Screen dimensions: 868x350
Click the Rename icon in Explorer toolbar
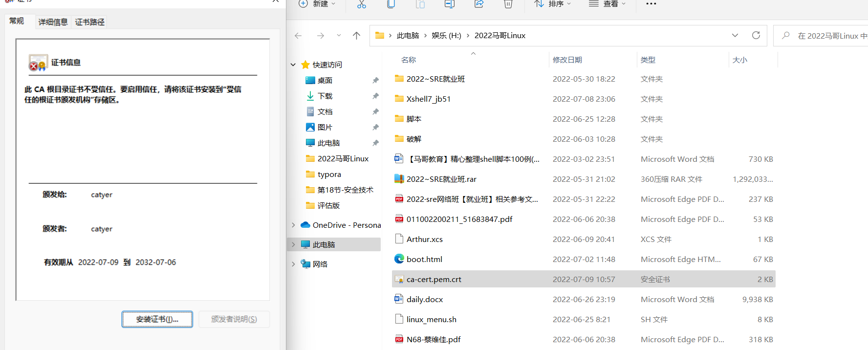(x=450, y=4)
